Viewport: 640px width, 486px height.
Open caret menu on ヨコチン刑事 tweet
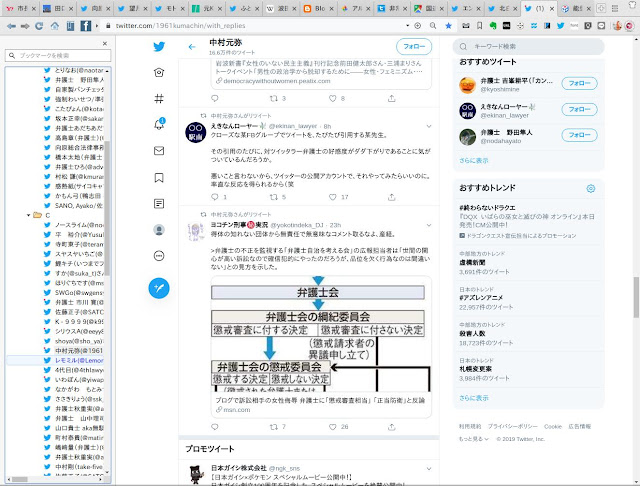pyautogui.click(x=429, y=225)
